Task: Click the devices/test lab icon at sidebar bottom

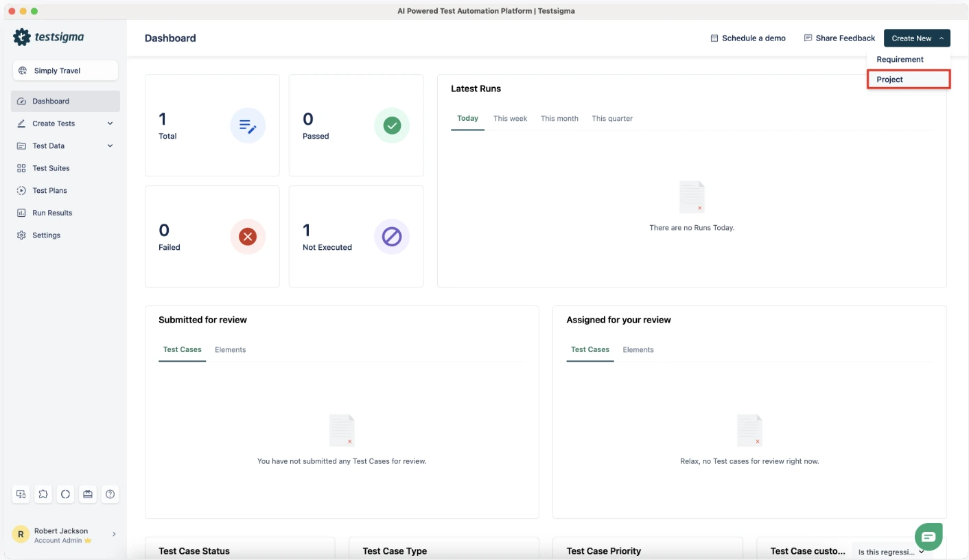Action: click(x=21, y=494)
